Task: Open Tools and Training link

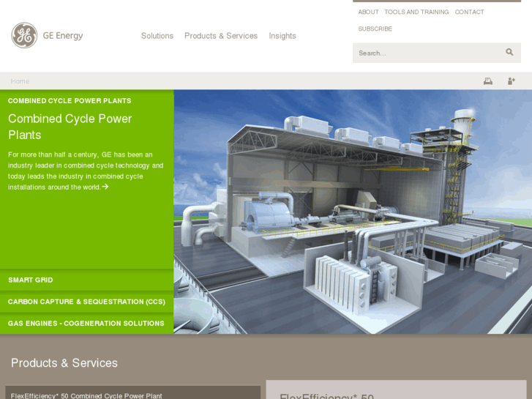Action: tap(416, 12)
